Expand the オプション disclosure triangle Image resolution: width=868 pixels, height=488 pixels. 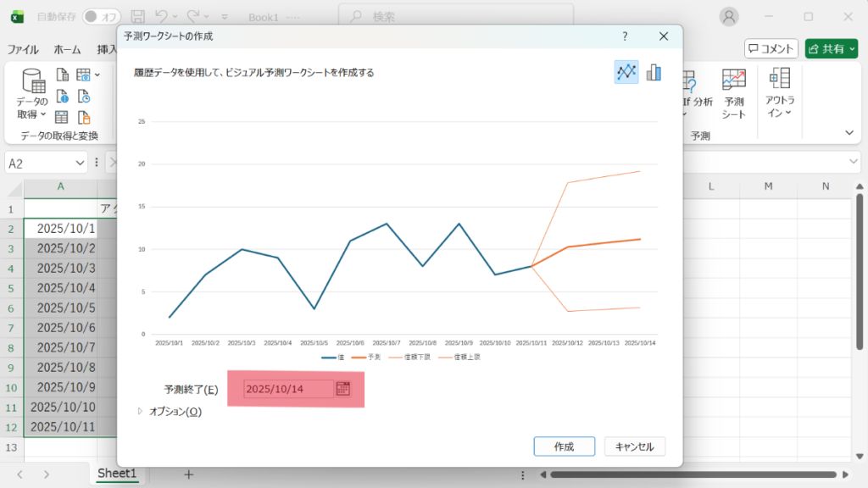[x=141, y=412]
